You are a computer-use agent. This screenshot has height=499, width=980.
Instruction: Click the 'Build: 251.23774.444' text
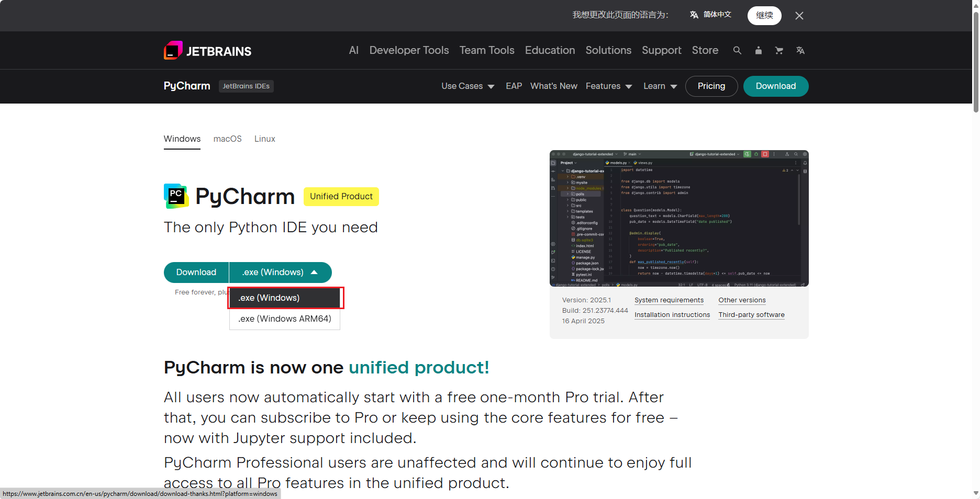(x=595, y=311)
